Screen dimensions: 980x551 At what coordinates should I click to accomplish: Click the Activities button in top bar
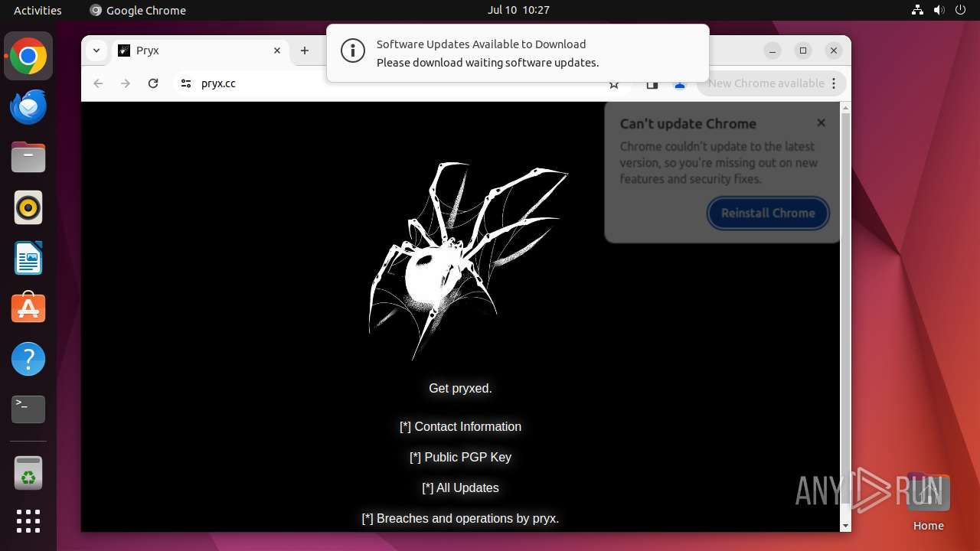pyautogui.click(x=38, y=10)
